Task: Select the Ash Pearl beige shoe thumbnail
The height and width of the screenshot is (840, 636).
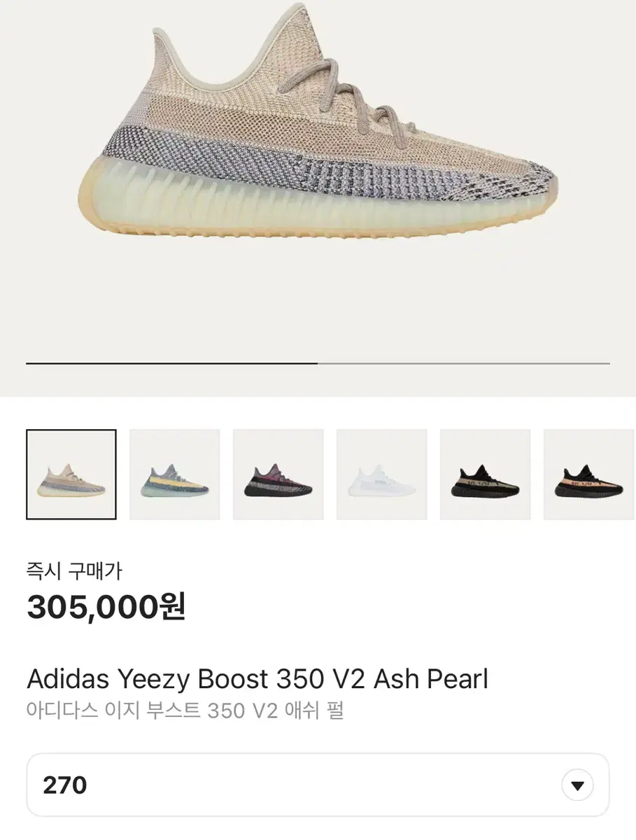Action: (71, 474)
